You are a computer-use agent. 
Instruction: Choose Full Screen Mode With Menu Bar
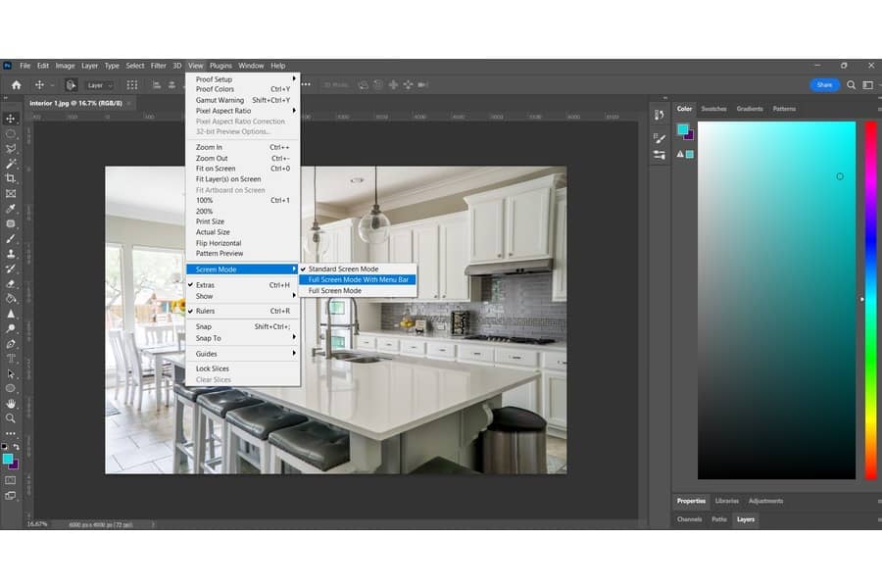click(x=359, y=279)
